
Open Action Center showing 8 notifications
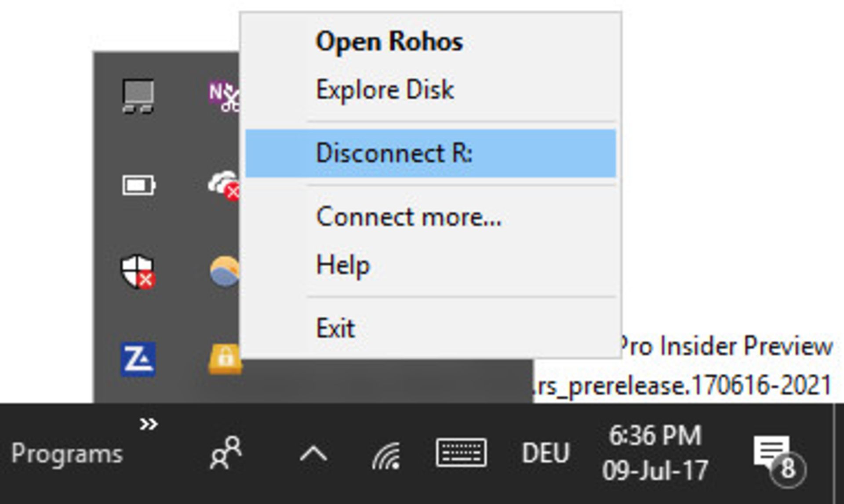click(x=778, y=453)
